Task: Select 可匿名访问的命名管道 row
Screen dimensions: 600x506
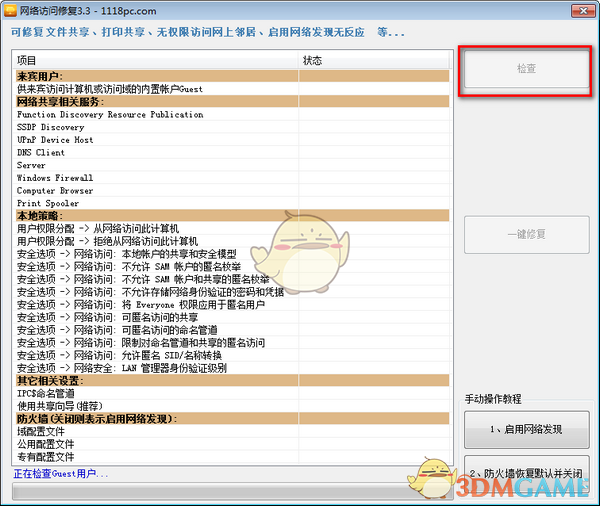Action: [233, 330]
